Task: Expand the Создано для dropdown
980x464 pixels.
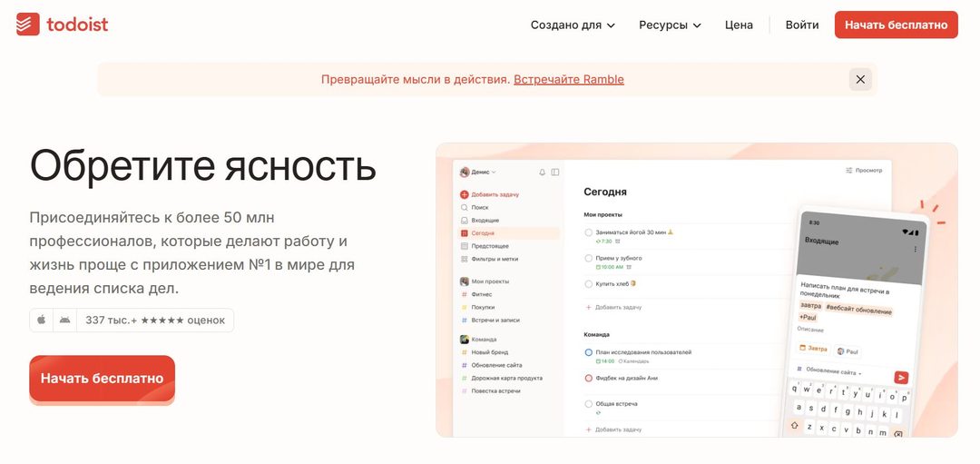Action: 573,25
